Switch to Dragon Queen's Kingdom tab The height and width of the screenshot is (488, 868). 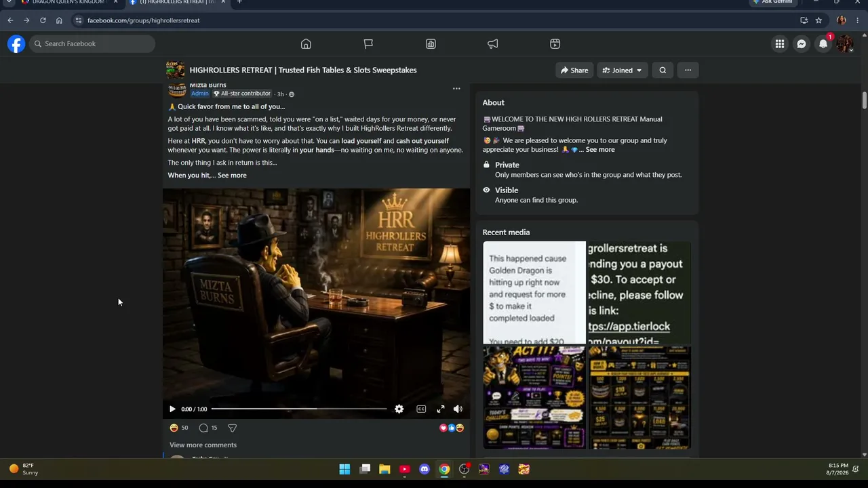[68, 3]
